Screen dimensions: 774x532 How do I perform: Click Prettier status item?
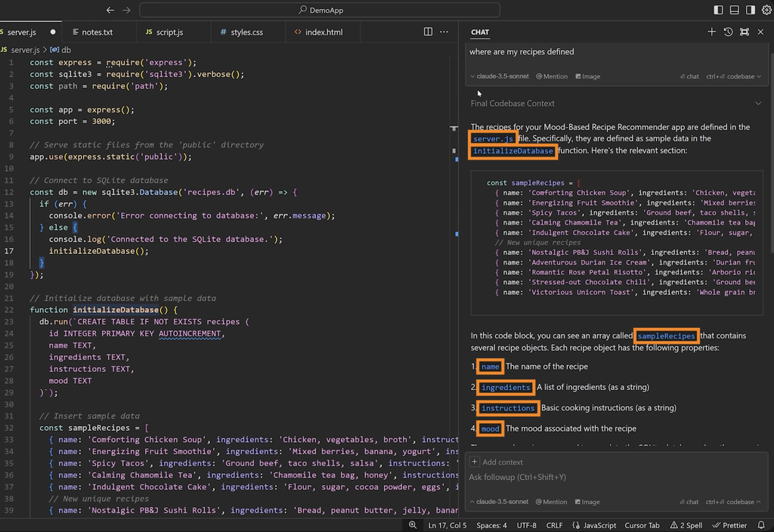click(x=729, y=525)
